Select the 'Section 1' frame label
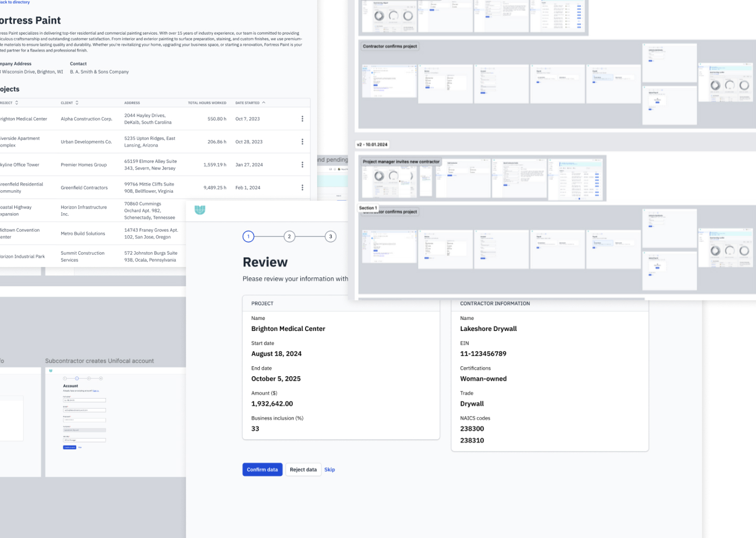 367,208
